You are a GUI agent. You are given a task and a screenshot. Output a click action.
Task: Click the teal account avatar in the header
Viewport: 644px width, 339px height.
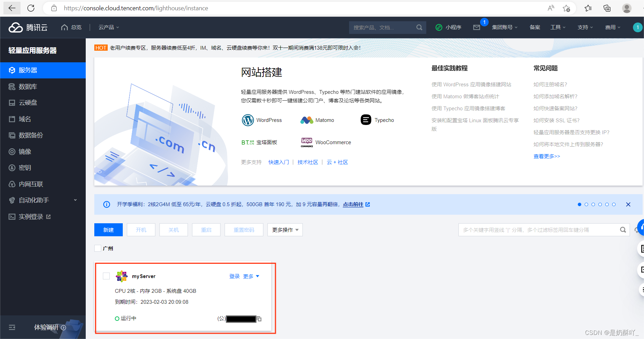click(637, 27)
